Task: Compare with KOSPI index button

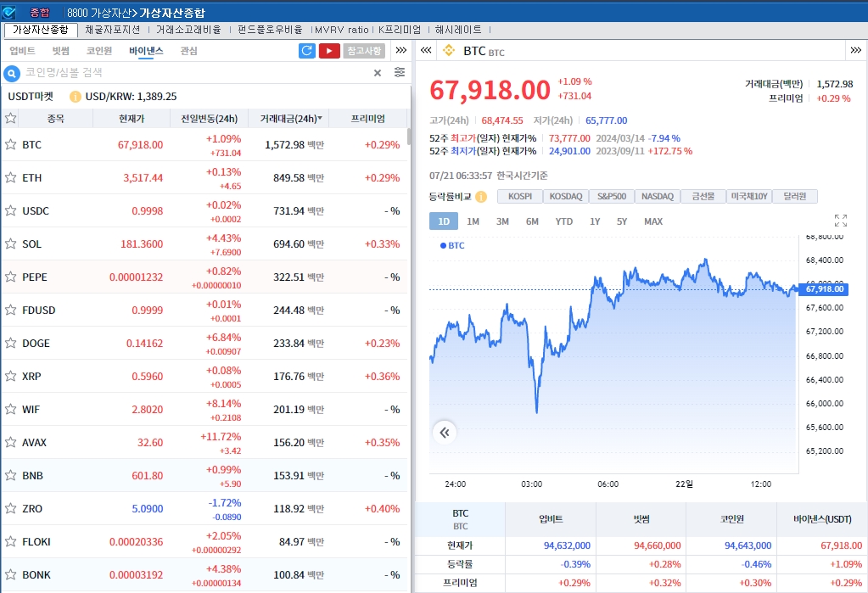Action: click(x=520, y=197)
